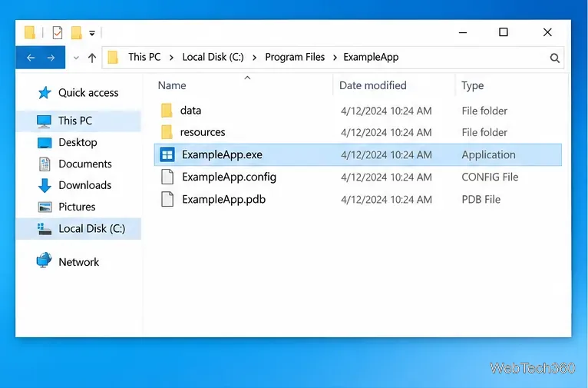
Task: Select the ExampleApp.config file name
Action: pyautogui.click(x=229, y=177)
